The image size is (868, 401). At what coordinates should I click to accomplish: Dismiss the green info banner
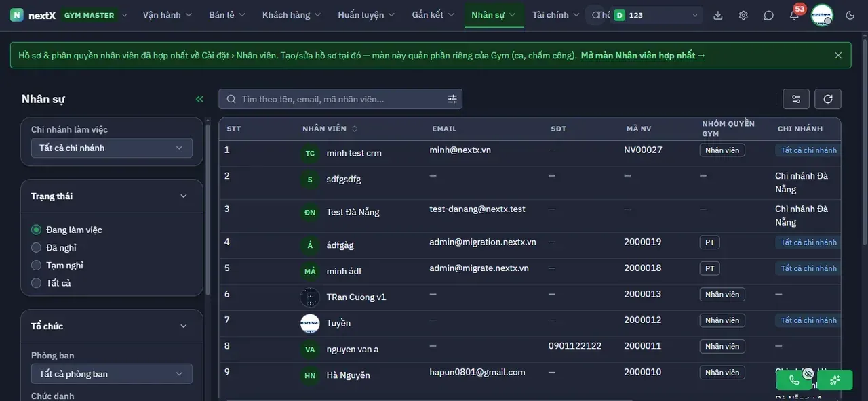coord(838,56)
